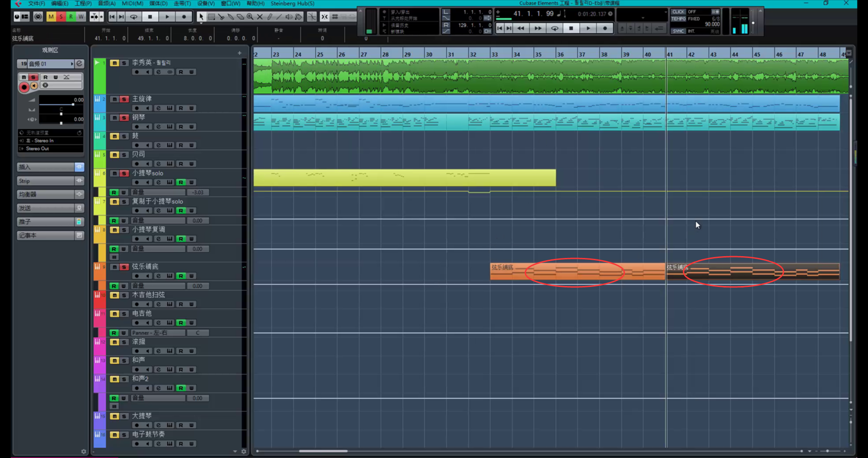
Task: Open the 走带(T) menu
Action: coord(182,4)
